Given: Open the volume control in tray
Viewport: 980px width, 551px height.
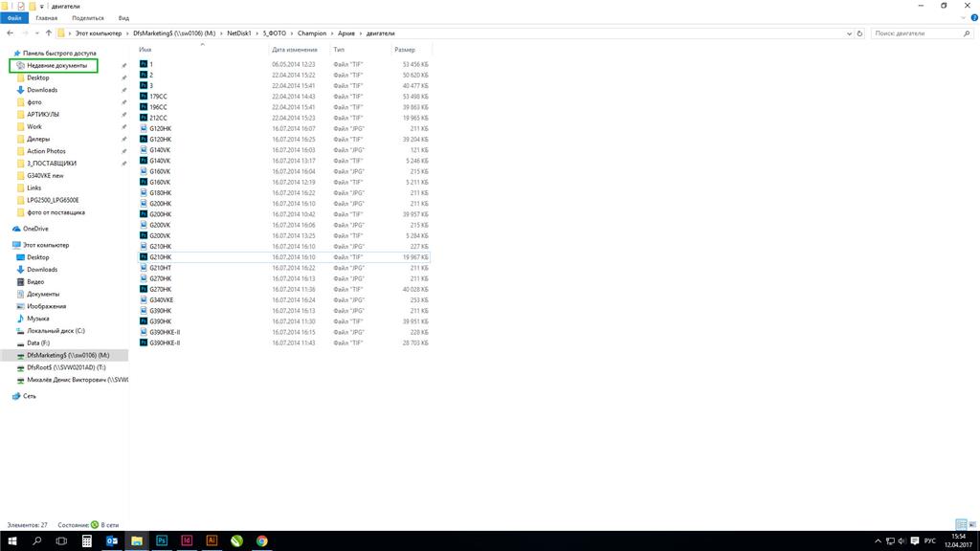Looking at the screenshot, I should pyautogui.click(x=902, y=541).
